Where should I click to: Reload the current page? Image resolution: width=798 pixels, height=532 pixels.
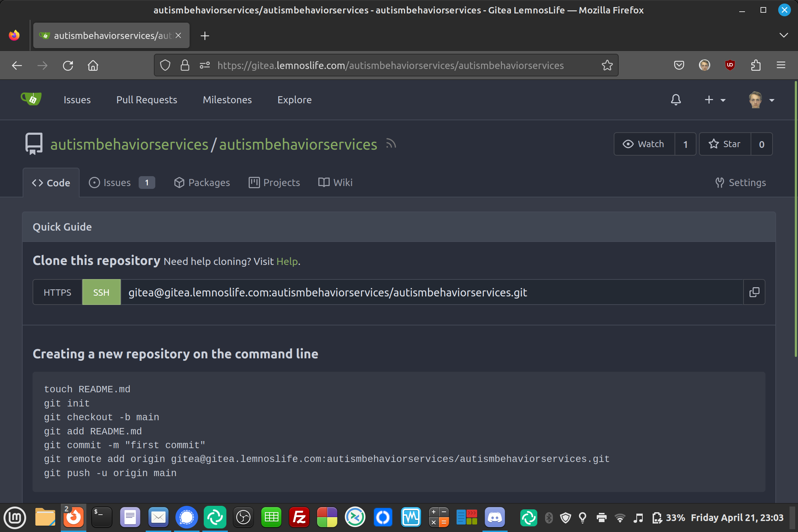click(68, 65)
